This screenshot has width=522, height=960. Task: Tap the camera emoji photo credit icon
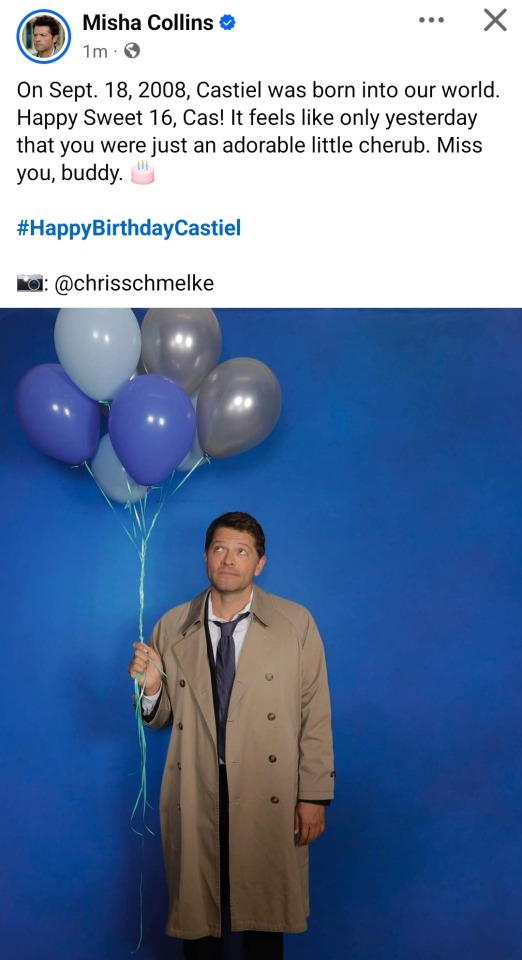tap(30, 283)
